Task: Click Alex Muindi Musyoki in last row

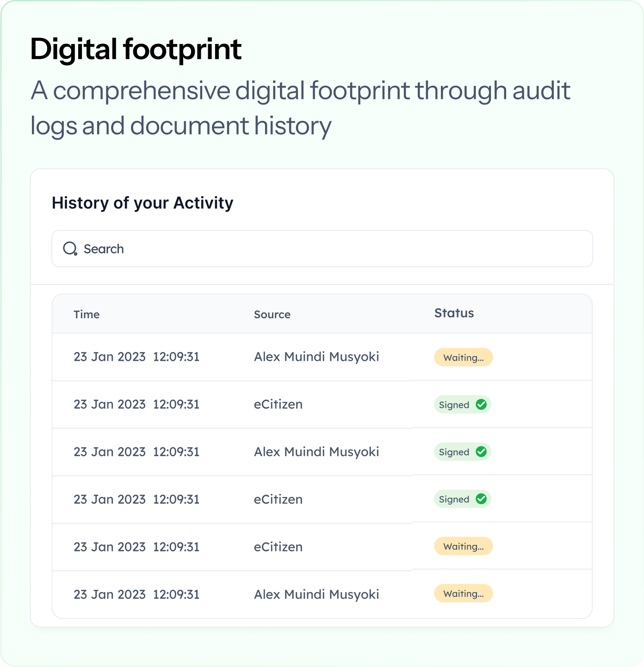Action: pyautogui.click(x=316, y=594)
